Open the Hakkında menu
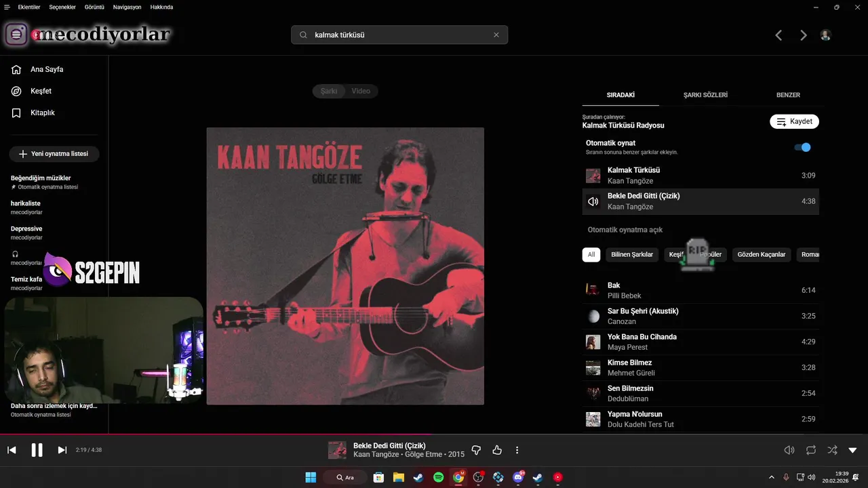868x488 pixels. click(x=161, y=7)
